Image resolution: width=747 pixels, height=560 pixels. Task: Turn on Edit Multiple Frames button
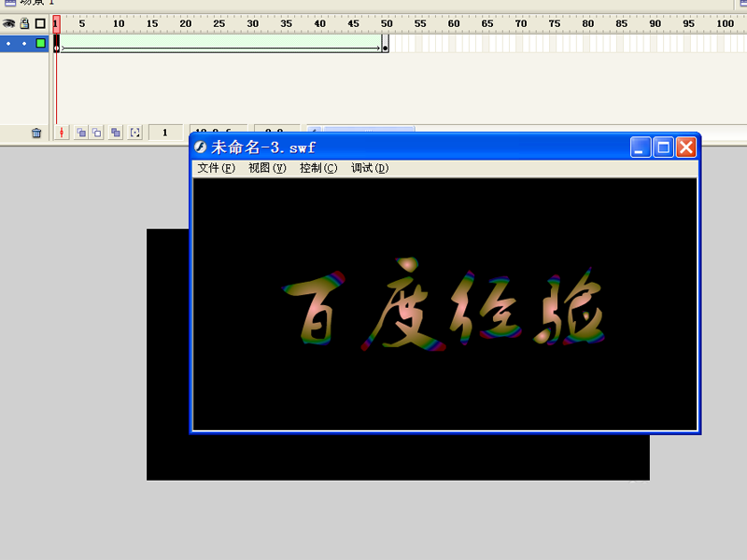115,133
